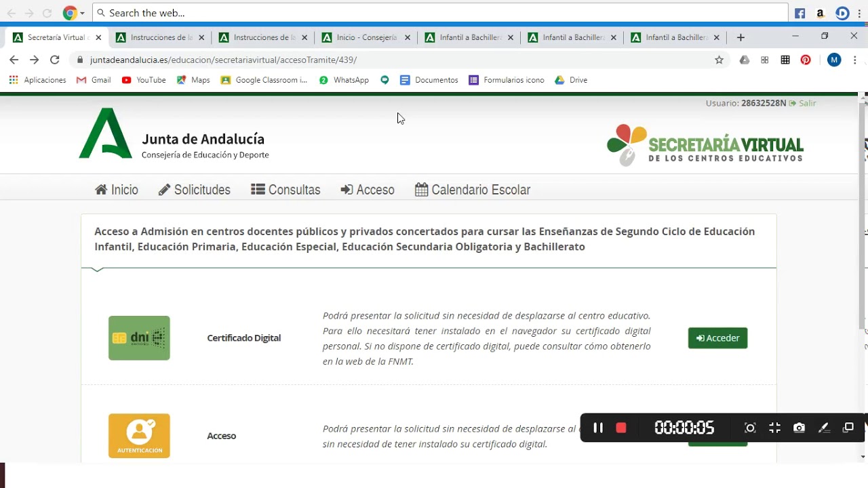Click the page vertical scrollbar thumb
This screenshot has width=868, height=488.
pyautogui.click(x=863, y=217)
